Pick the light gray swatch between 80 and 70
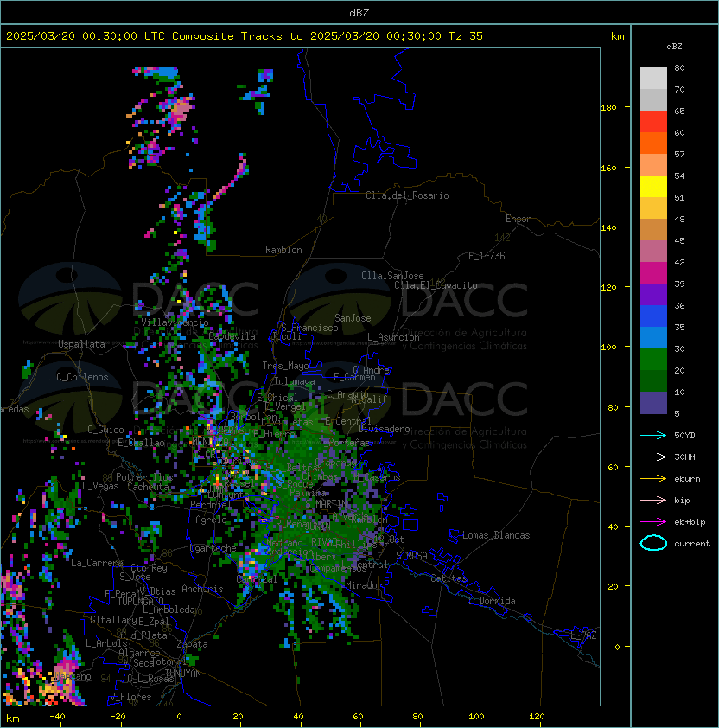719x728 pixels. tap(653, 79)
